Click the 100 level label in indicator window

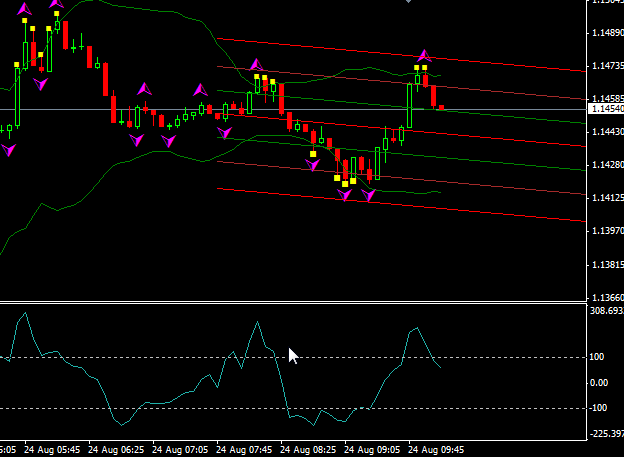[597, 357]
